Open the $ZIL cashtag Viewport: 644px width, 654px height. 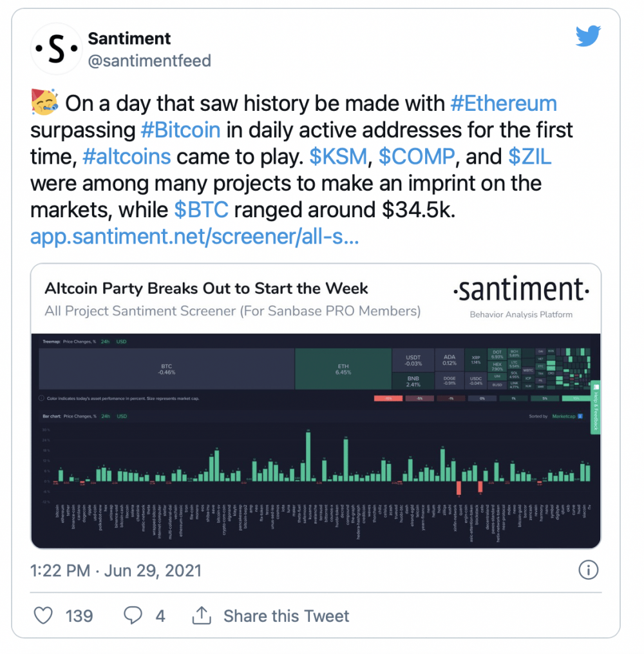point(530,157)
